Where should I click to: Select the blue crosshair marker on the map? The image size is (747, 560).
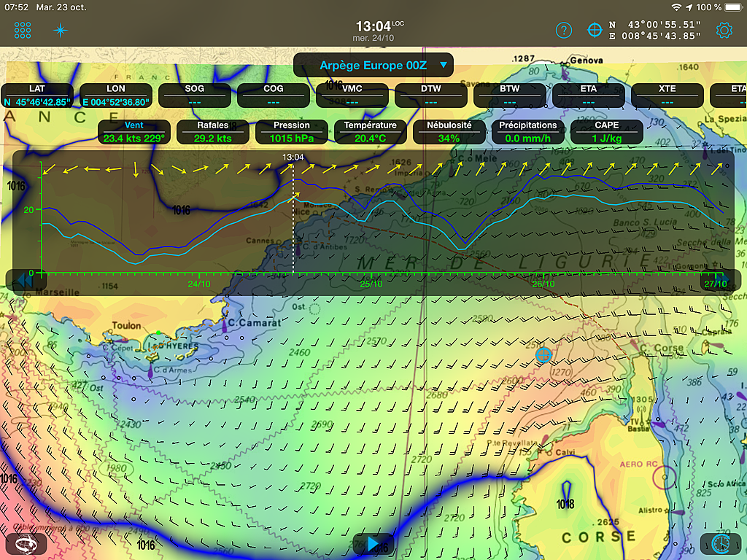tap(543, 355)
